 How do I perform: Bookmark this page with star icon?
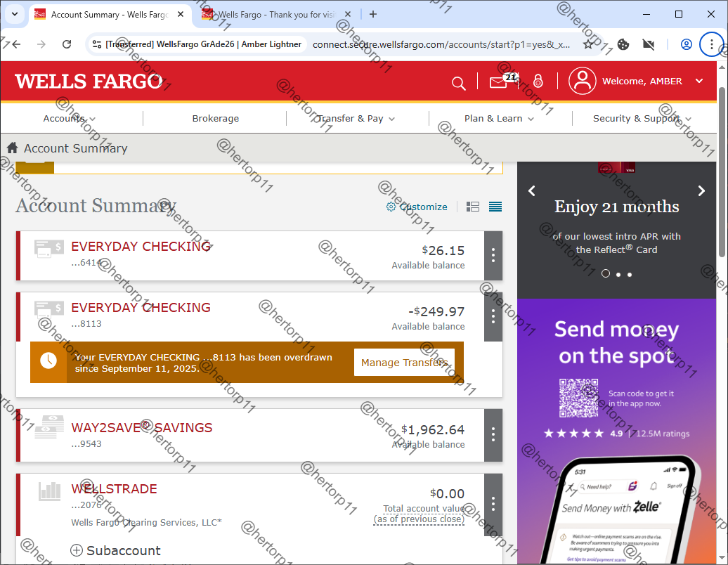click(x=587, y=44)
